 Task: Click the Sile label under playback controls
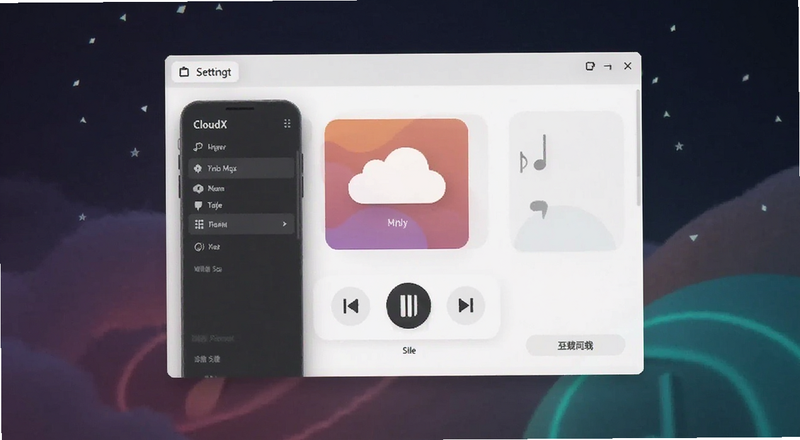(x=409, y=350)
